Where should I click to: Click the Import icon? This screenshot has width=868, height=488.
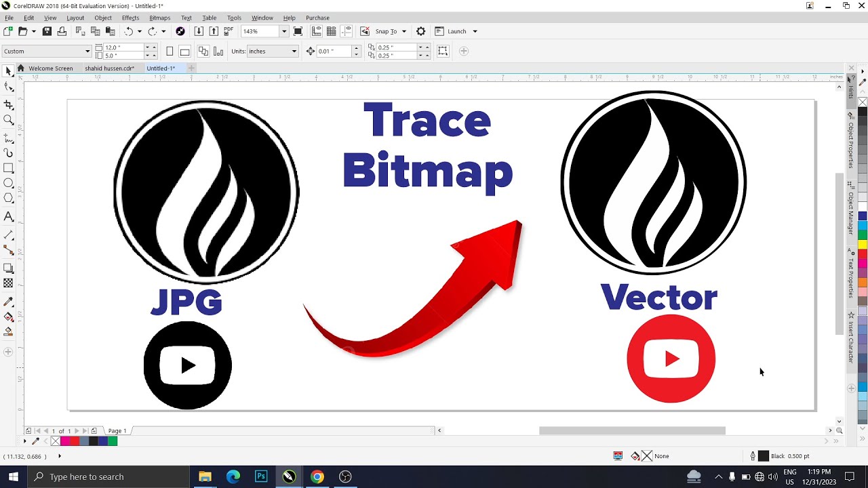(199, 31)
